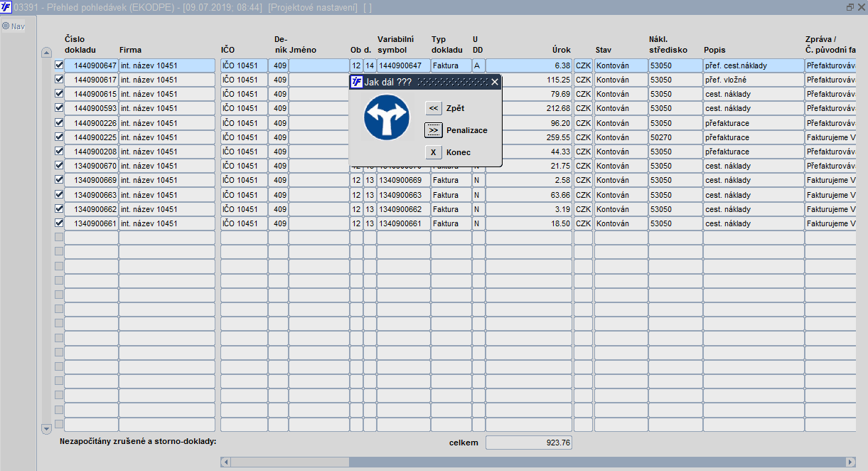
Task: Click the 'celkem' total field 923.76
Action: point(529,443)
